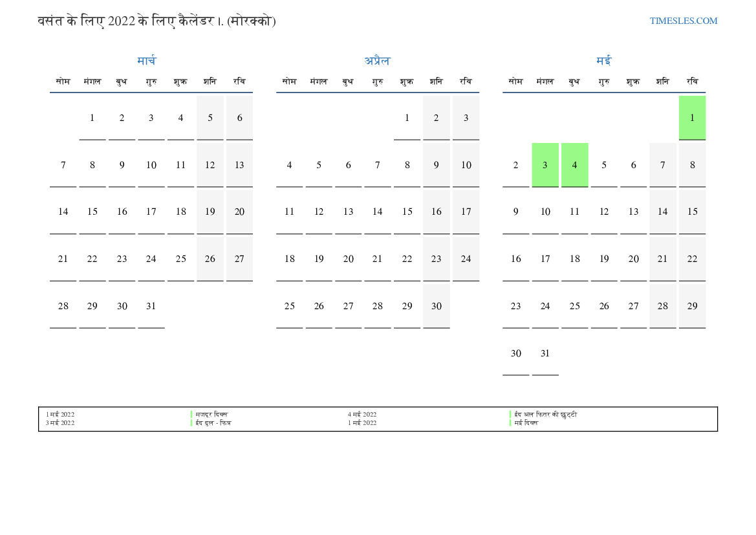Viewport: 756px width, 535px height.
Task: Click the green-highlighted 3 in मई
Action: point(545,165)
